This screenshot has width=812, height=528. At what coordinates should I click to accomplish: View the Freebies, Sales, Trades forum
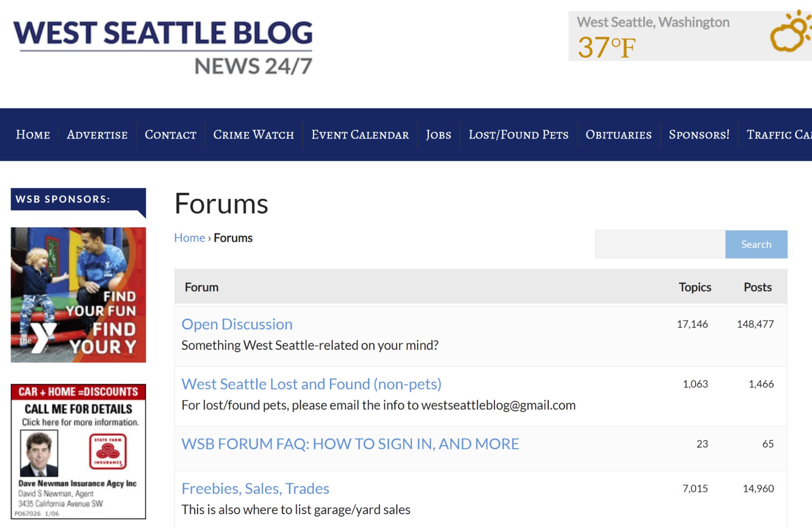[x=256, y=488]
